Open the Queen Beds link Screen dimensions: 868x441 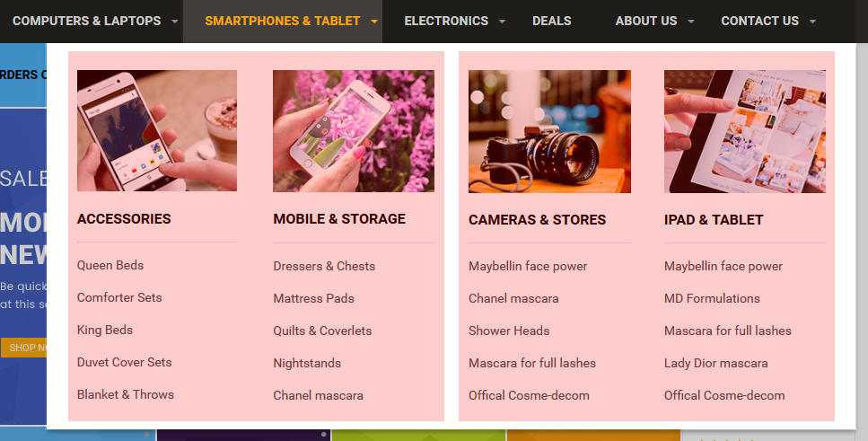(110, 265)
